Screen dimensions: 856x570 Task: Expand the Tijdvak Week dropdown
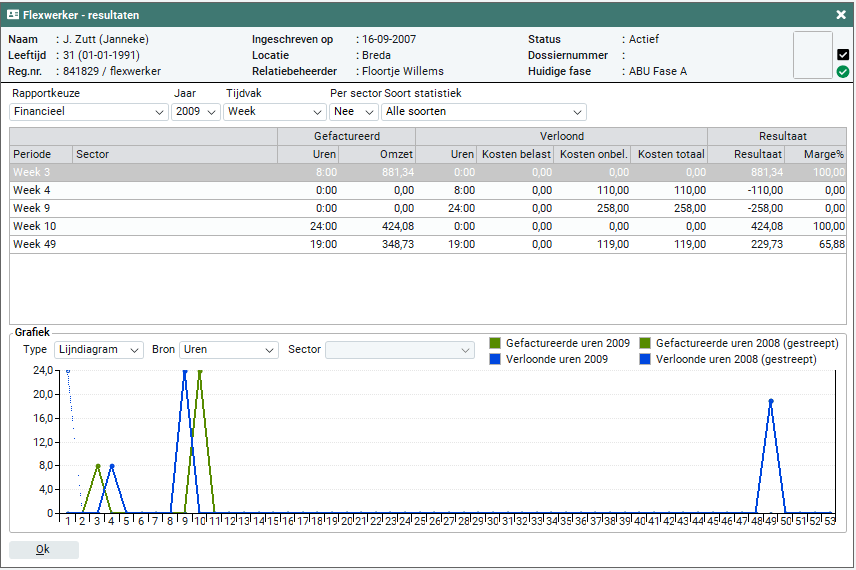click(275, 112)
